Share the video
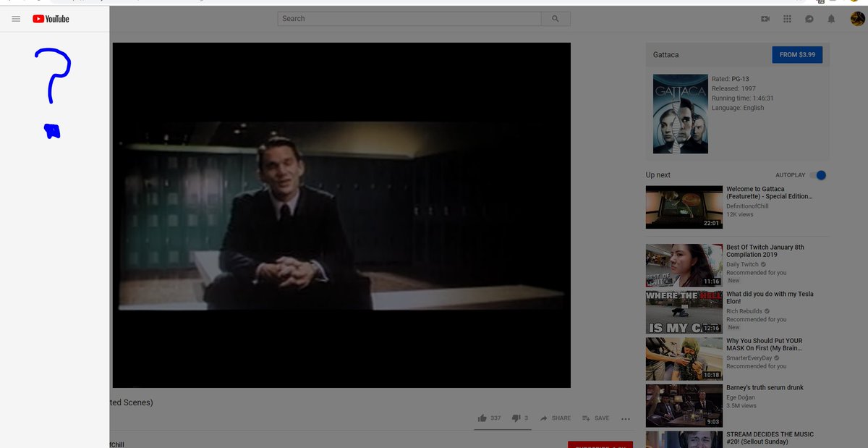Viewport: 868px width, 448px height. (555, 418)
